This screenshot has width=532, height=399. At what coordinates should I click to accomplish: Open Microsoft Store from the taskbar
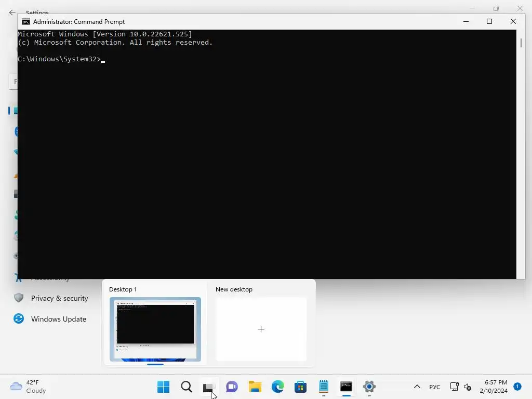tap(300, 387)
